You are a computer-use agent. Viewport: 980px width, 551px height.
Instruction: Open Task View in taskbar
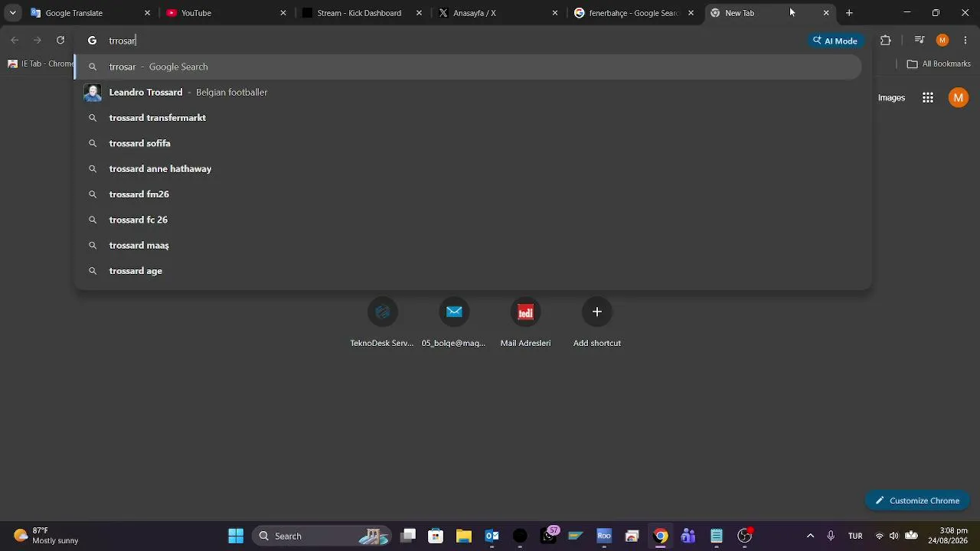[408, 536]
